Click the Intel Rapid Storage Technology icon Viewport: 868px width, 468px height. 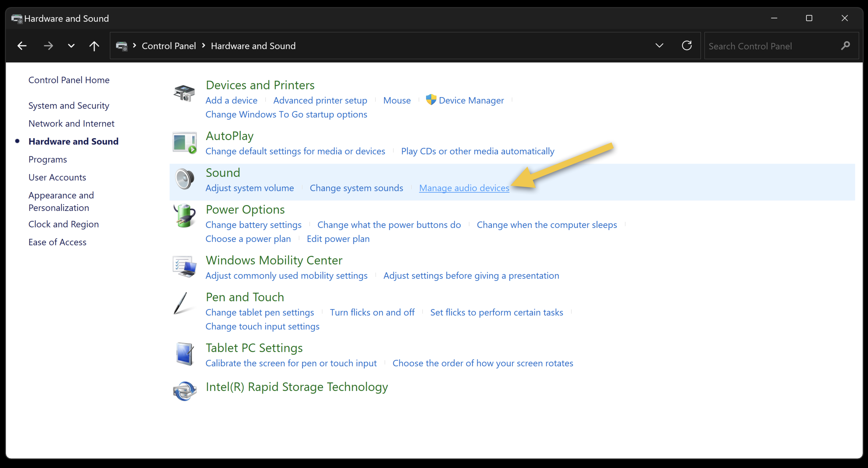point(184,391)
